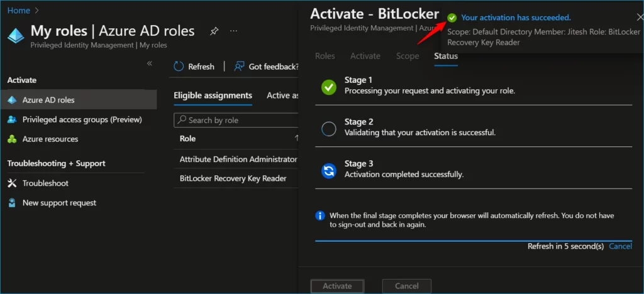Sort by the Role column header

tap(187, 139)
